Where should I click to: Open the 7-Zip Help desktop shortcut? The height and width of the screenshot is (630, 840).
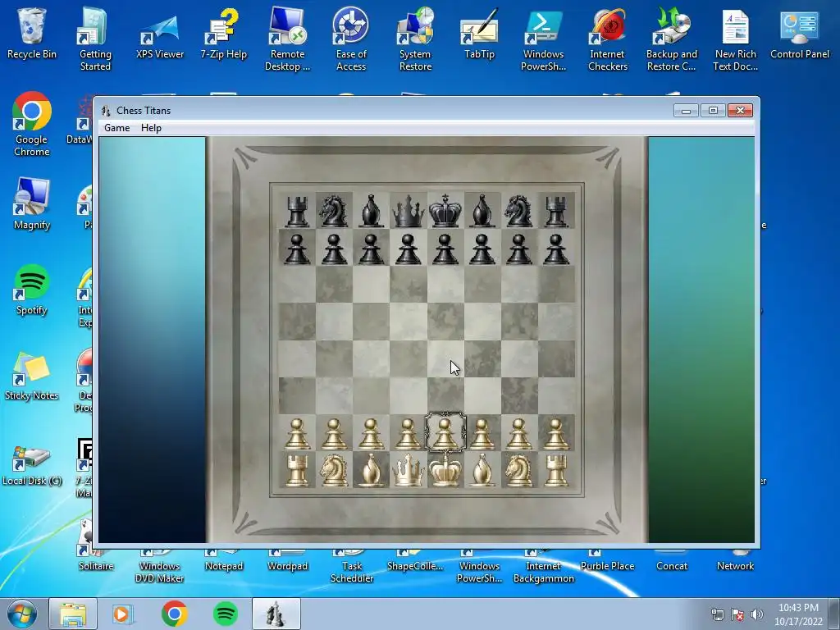pyautogui.click(x=223, y=33)
